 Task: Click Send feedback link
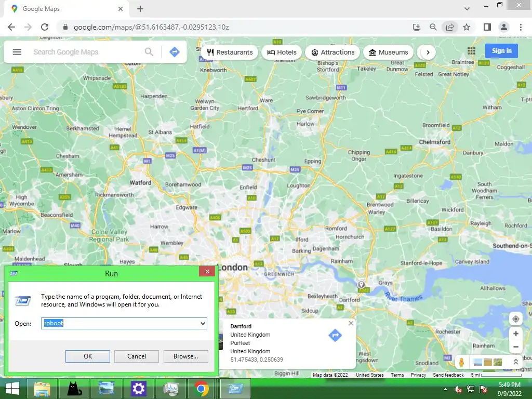[448, 375]
